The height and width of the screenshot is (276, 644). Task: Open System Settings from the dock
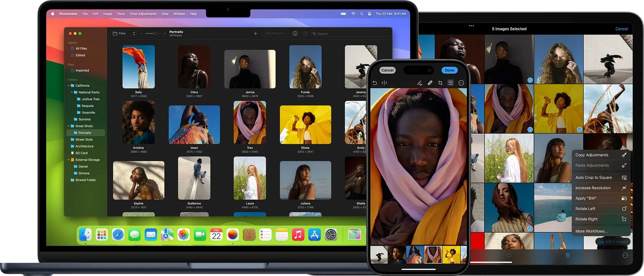331,235
